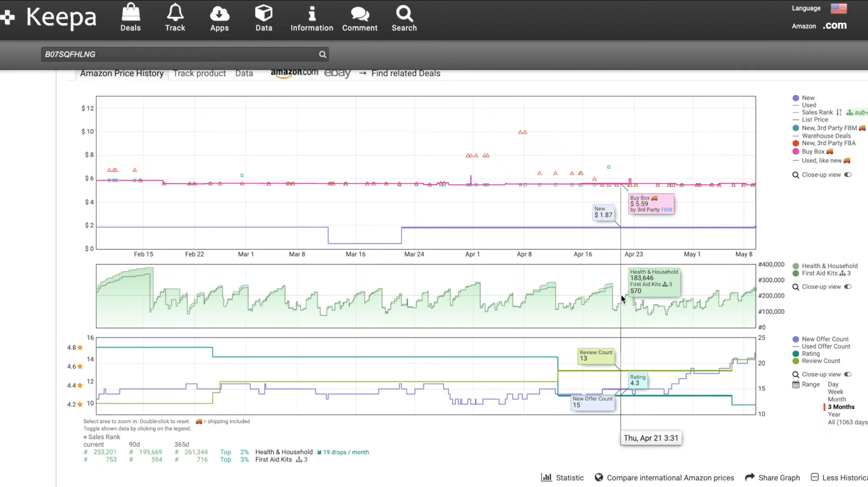Open the Apps menu

[x=219, y=18]
